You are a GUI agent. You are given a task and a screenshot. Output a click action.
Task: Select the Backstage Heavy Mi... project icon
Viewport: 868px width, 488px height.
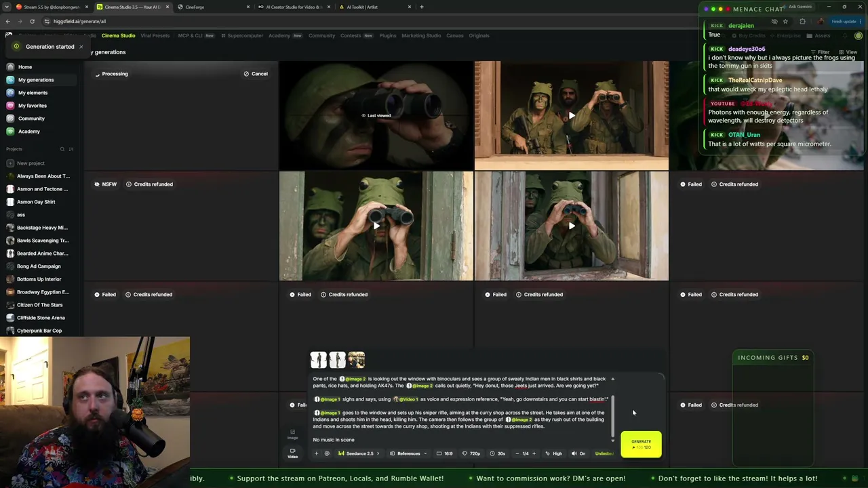point(10,228)
